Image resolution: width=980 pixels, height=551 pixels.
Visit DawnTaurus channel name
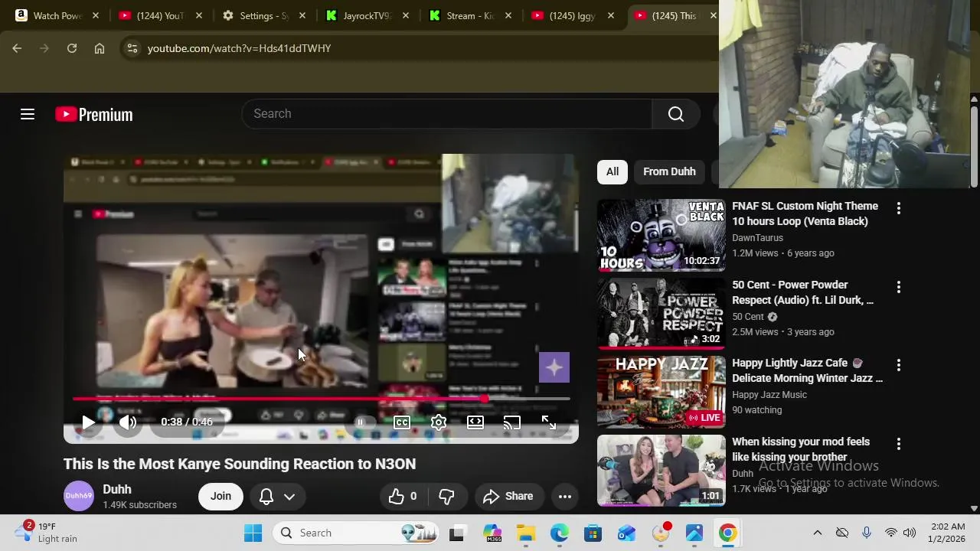coord(757,238)
